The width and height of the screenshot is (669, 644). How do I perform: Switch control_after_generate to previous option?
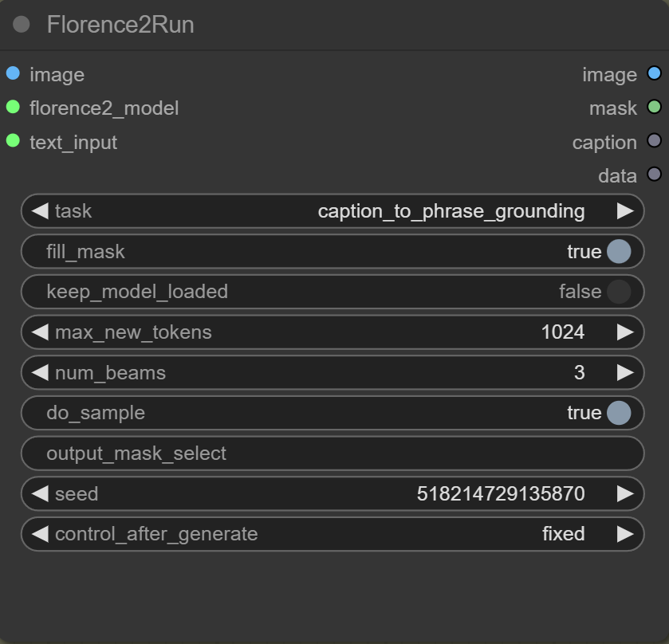(40, 534)
